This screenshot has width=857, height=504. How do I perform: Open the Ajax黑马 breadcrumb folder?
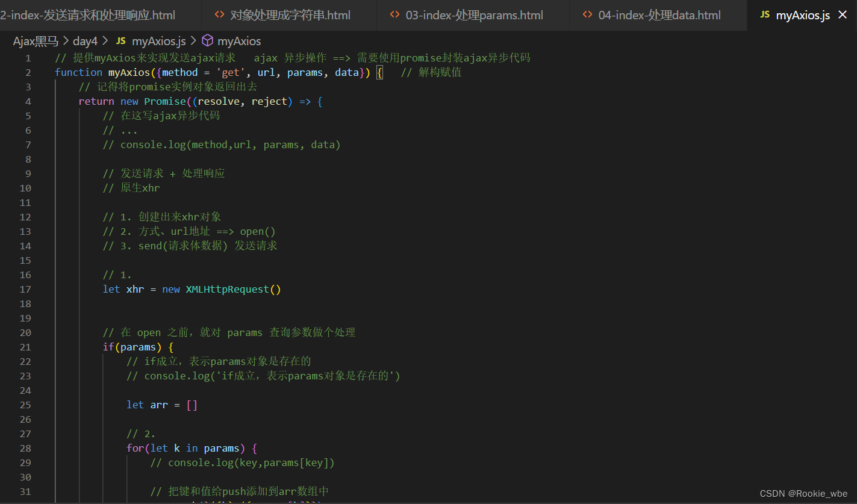[x=36, y=41]
